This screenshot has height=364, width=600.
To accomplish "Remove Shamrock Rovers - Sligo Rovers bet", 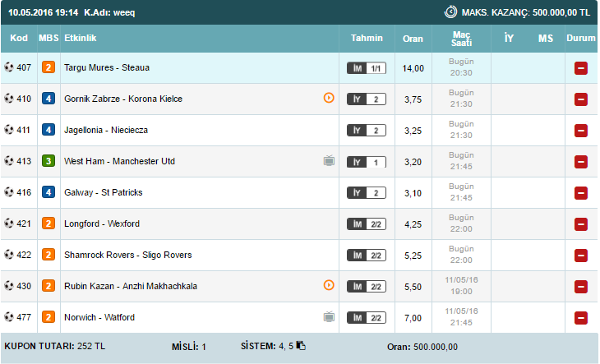I will click(580, 256).
